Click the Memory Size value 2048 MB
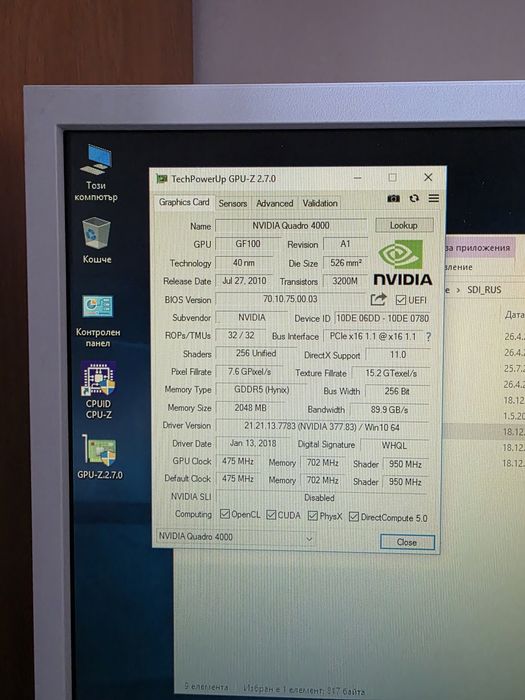This screenshot has height=700, width=525. [x=250, y=408]
